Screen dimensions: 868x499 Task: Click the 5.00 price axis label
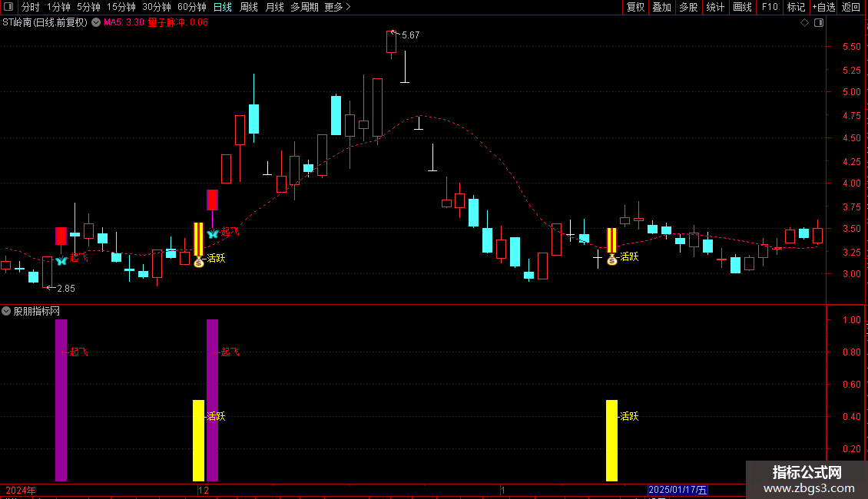(851, 92)
